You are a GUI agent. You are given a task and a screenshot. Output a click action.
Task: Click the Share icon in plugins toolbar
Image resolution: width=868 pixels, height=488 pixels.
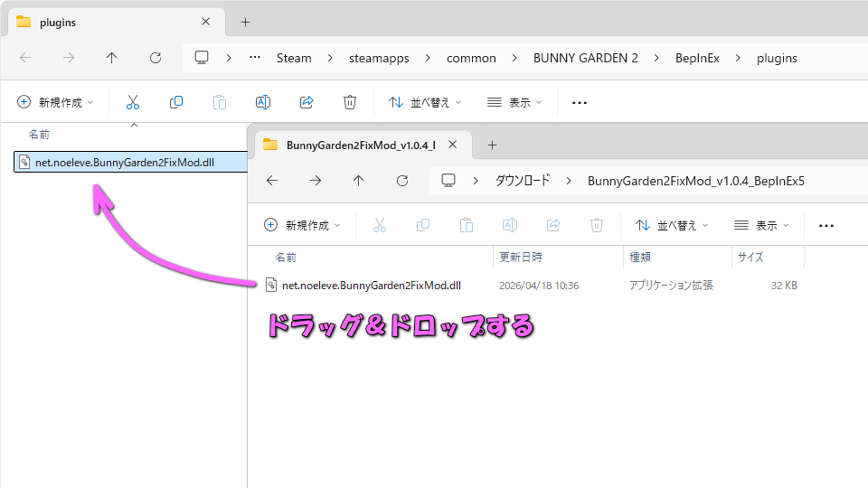(307, 102)
